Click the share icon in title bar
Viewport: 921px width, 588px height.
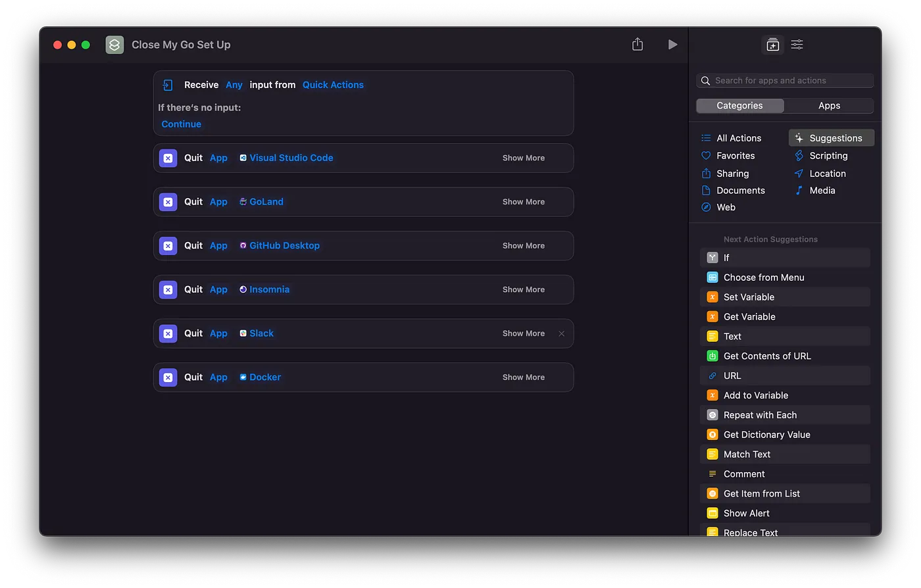coord(637,44)
